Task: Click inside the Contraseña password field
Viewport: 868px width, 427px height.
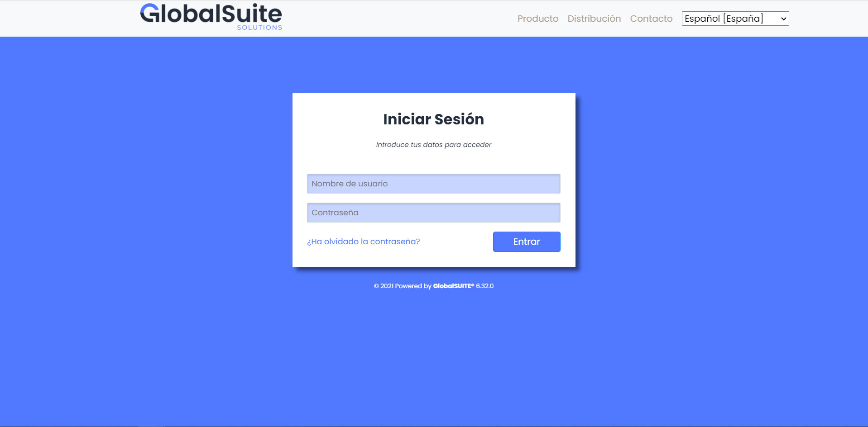Action: tap(433, 213)
